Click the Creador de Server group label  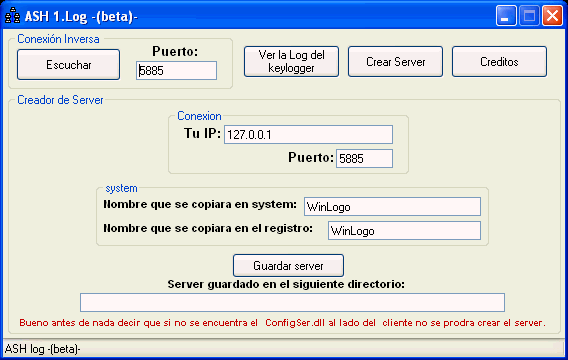pyautogui.click(x=60, y=100)
